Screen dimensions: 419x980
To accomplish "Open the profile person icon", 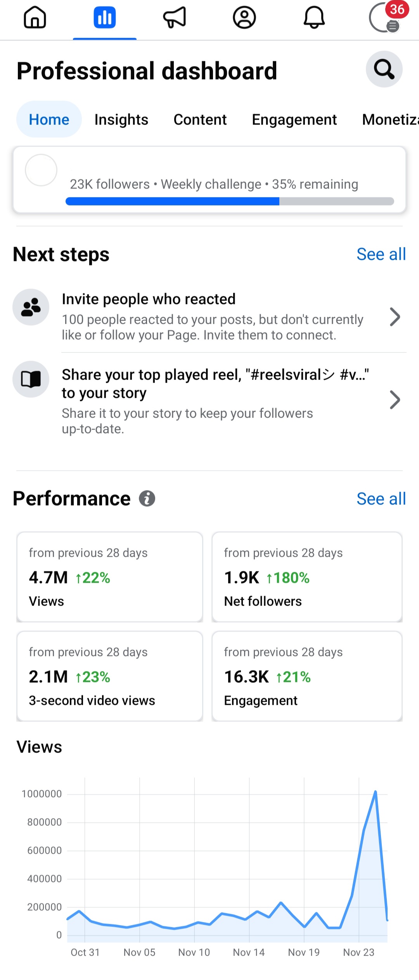I will click(x=244, y=18).
